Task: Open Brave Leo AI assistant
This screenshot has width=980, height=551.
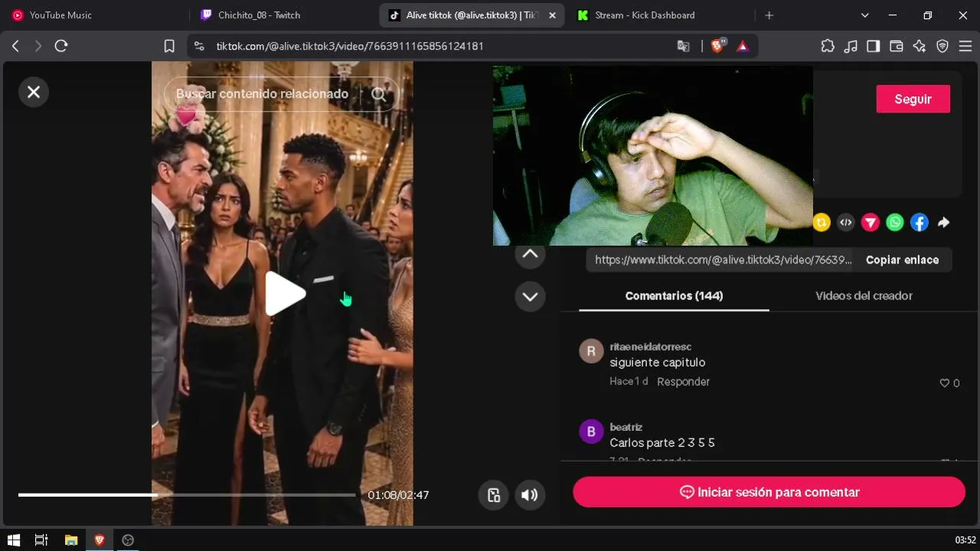Action: (x=920, y=46)
